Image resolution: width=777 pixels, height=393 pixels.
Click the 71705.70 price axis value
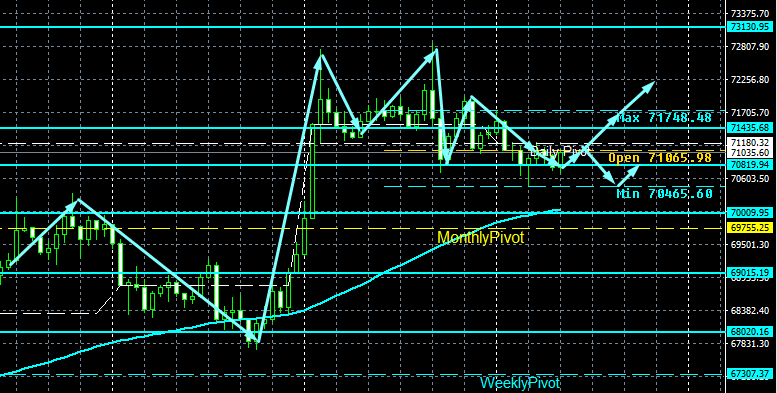[x=750, y=112]
